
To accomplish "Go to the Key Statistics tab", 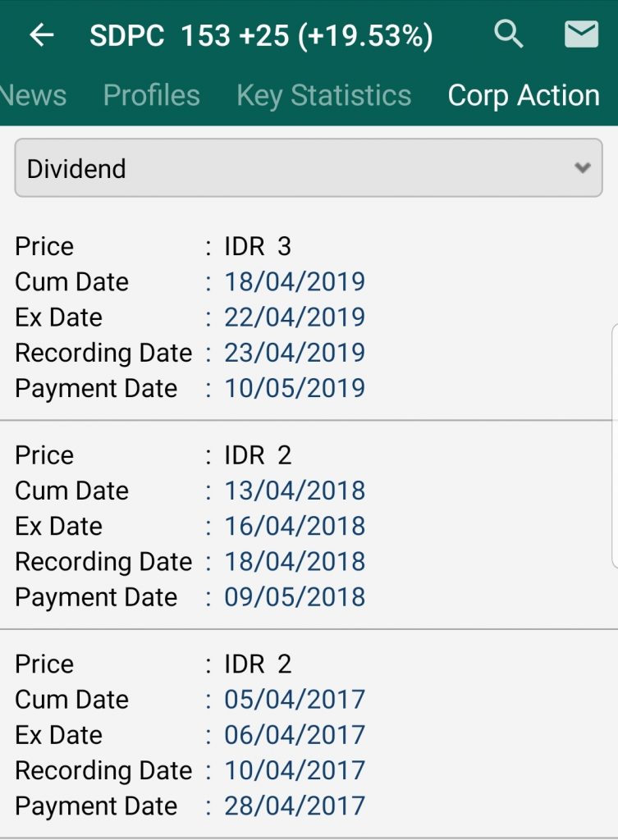I will pyautogui.click(x=323, y=95).
